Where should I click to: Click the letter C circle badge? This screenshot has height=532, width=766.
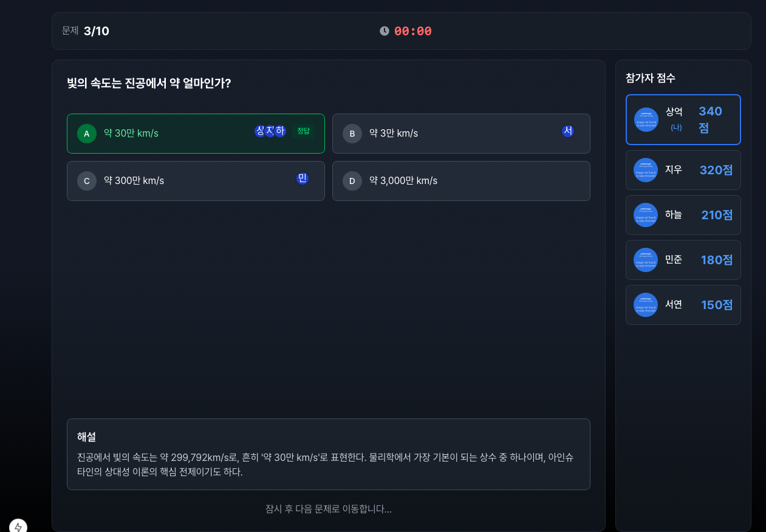[87, 181]
